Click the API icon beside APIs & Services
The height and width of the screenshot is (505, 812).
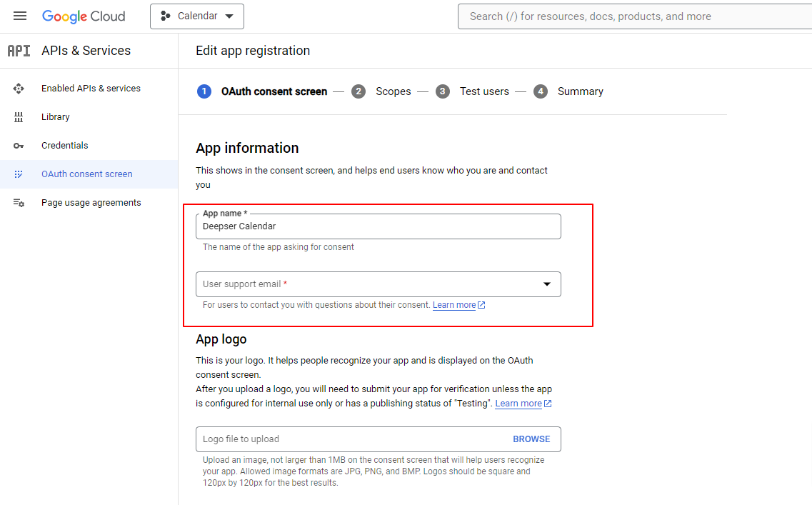click(19, 51)
